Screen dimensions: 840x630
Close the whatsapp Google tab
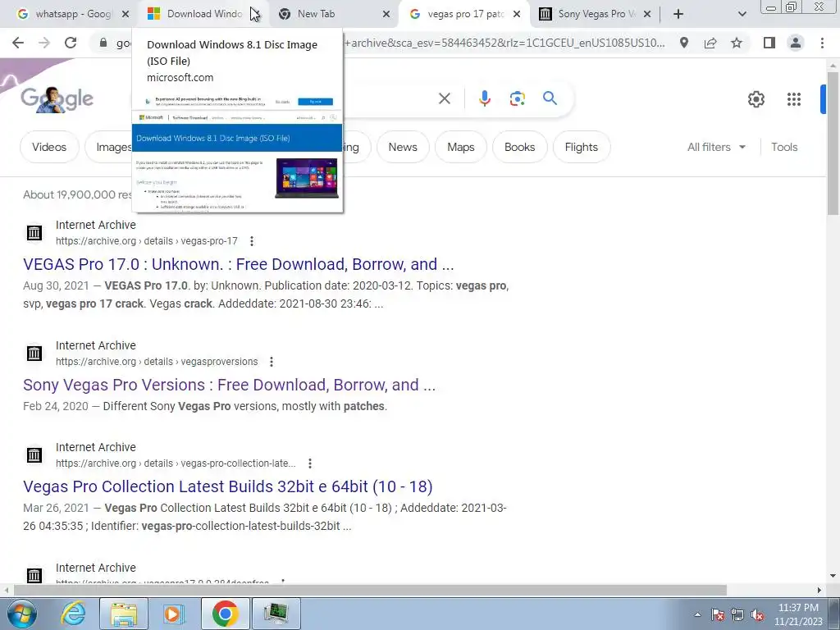pos(126,14)
